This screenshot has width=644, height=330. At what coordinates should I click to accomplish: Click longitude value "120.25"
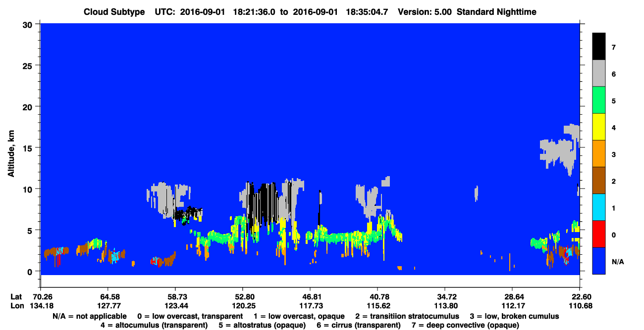[243, 306]
